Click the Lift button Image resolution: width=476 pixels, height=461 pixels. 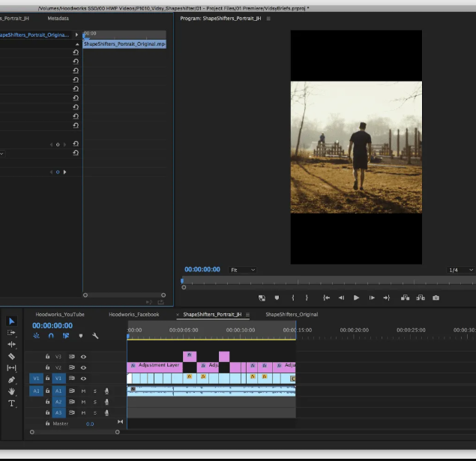point(405,298)
